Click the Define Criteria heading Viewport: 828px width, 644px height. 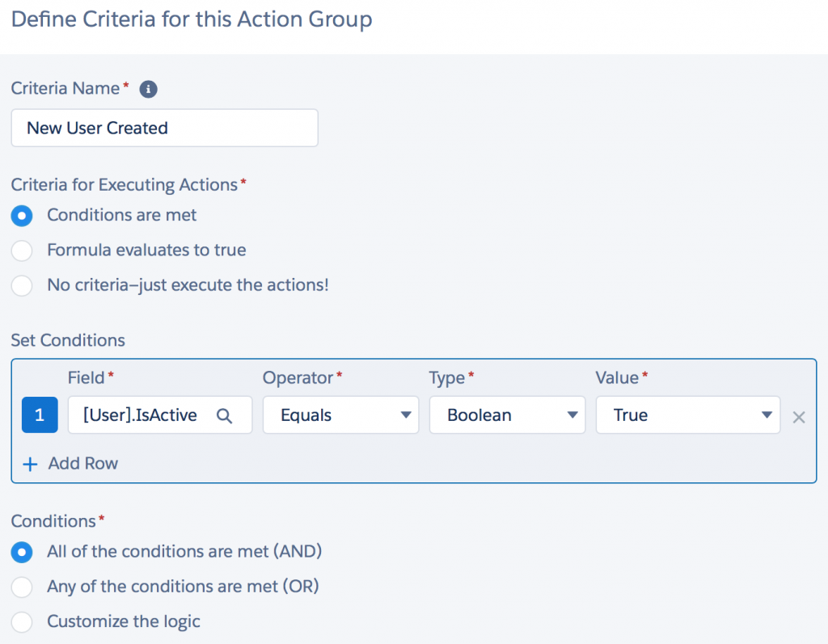(x=192, y=19)
